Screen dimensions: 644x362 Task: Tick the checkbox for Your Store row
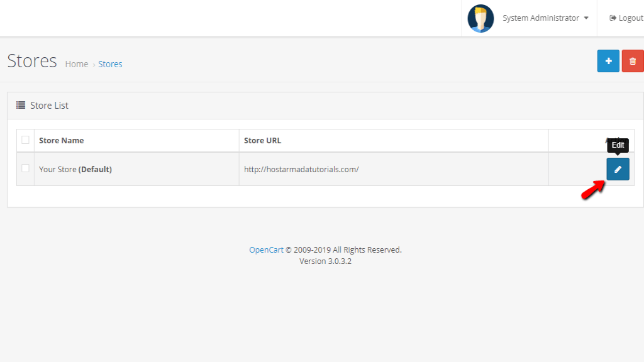(x=25, y=168)
